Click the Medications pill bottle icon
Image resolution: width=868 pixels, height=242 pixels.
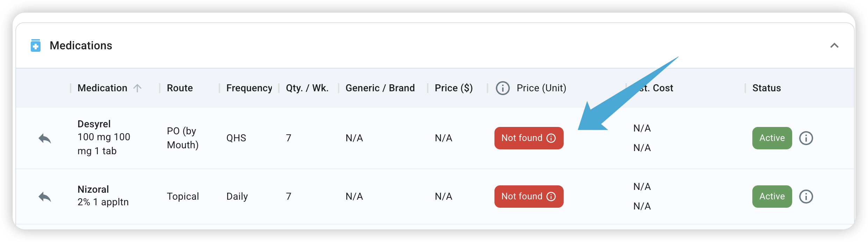[35, 45]
